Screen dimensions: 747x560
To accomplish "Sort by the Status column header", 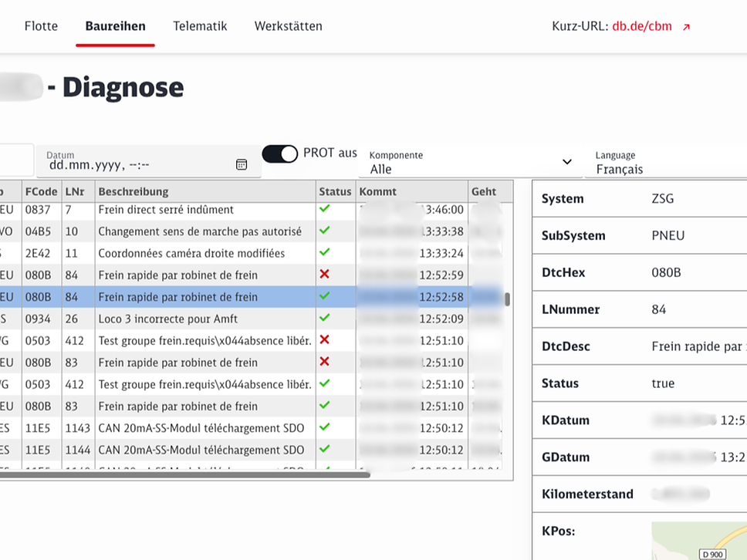I will coord(335,191).
